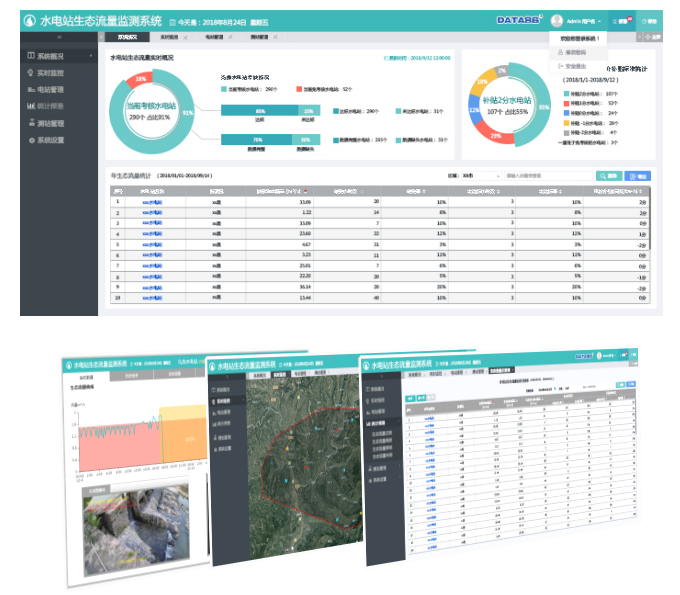Open 电站管理 in the sidebar
The width and height of the screenshot is (680, 595).
pos(50,90)
